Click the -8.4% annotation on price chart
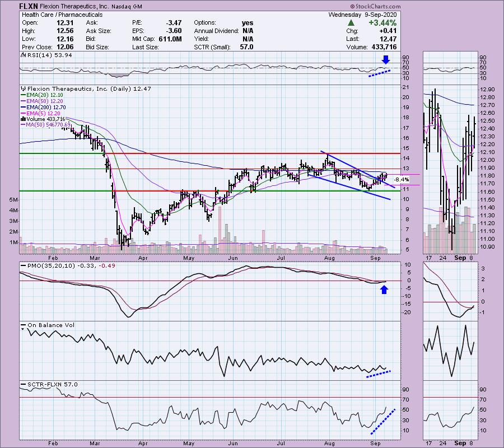 (x=401, y=179)
